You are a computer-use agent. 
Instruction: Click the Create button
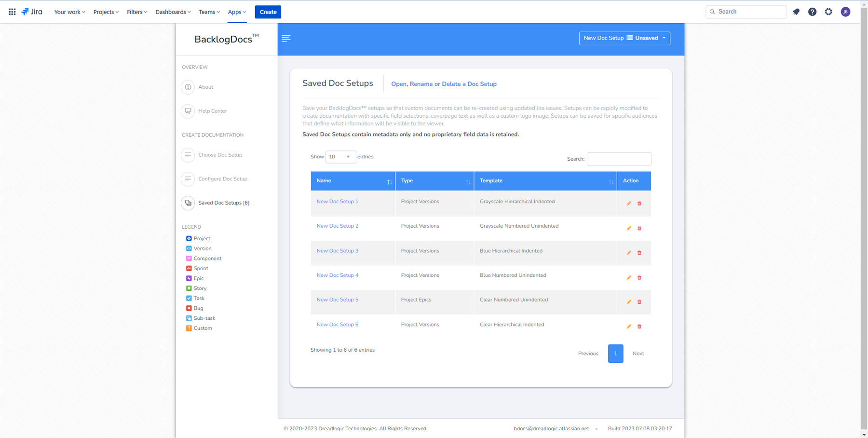click(x=268, y=12)
